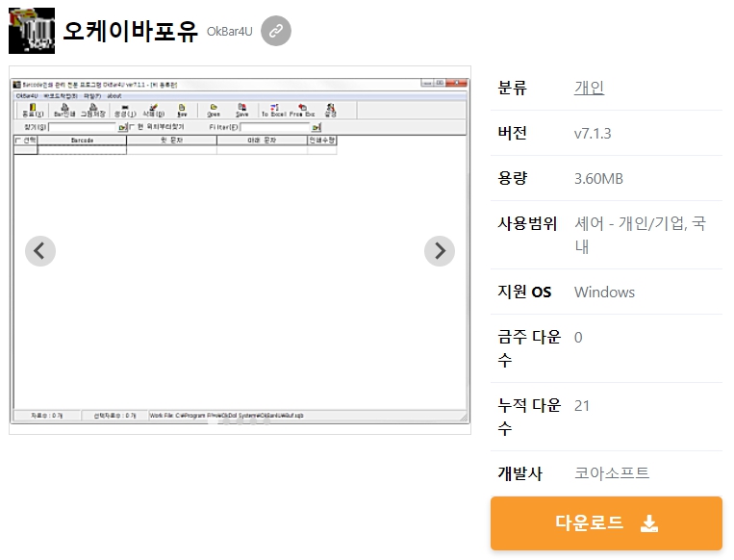Click the 용량 label
Viewport: 734px width, 560px height.
point(512,178)
